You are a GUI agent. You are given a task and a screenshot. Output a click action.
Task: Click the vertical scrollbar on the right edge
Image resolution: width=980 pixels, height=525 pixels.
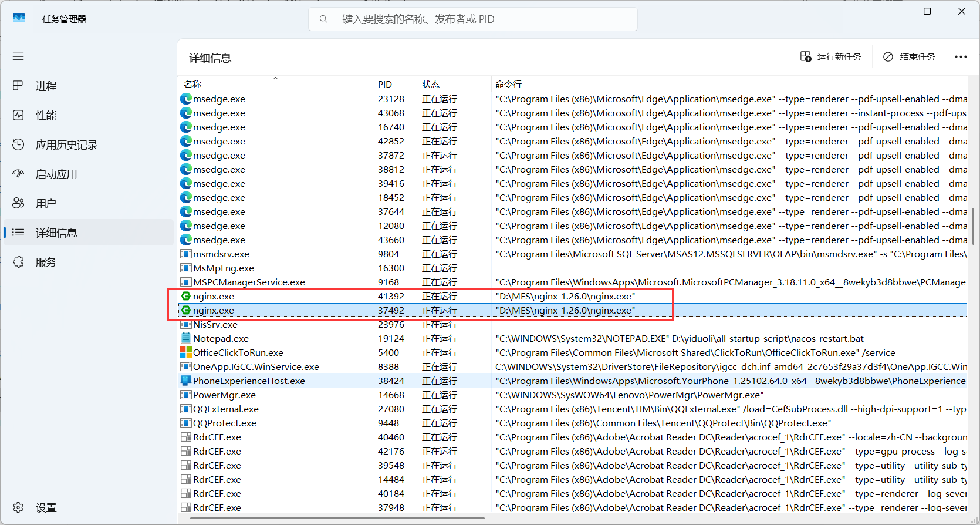tap(972, 226)
